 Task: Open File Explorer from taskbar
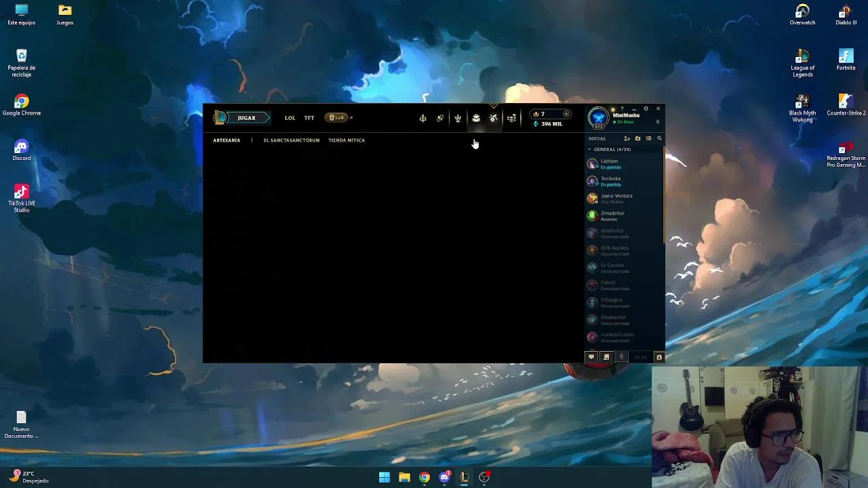pyautogui.click(x=404, y=477)
